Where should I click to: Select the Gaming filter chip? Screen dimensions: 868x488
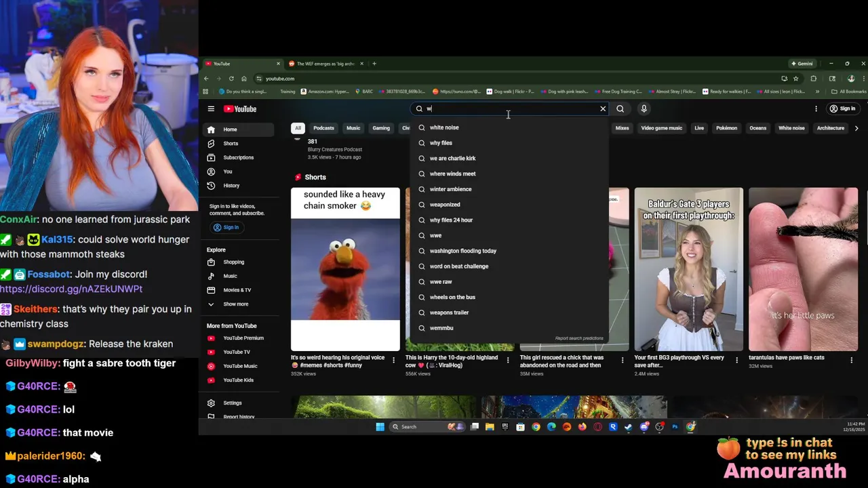pos(381,128)
